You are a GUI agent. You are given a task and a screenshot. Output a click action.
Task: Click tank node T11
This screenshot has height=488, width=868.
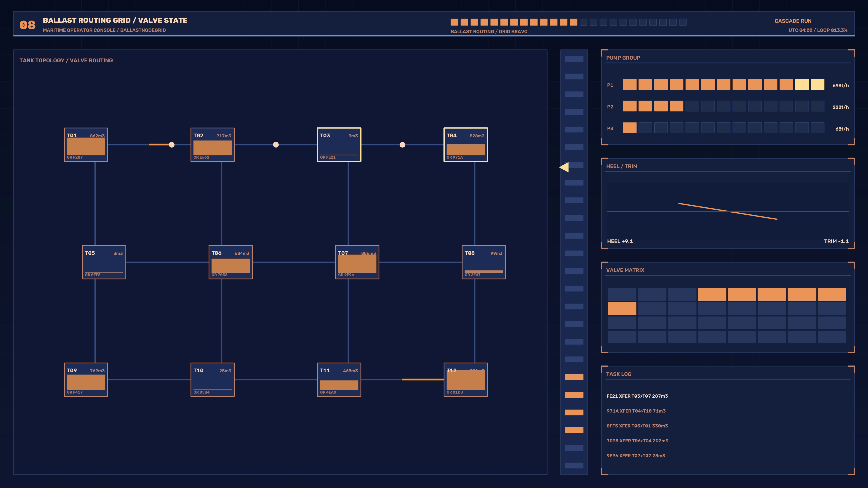coord(339,380)
